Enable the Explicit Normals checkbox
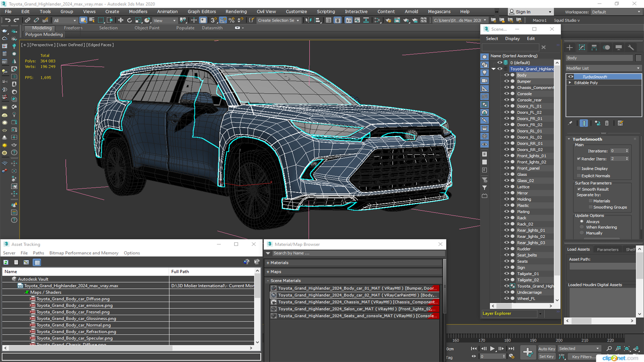Viewport: 644px width, 362px height. point(579,176)
